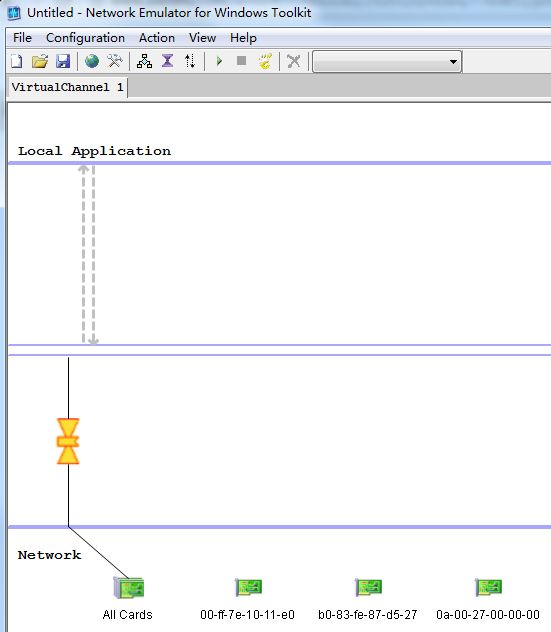This screenshot has height=632, width=551.
Task: Save configuration using the floppy disk icon
Action: (63, 61)
